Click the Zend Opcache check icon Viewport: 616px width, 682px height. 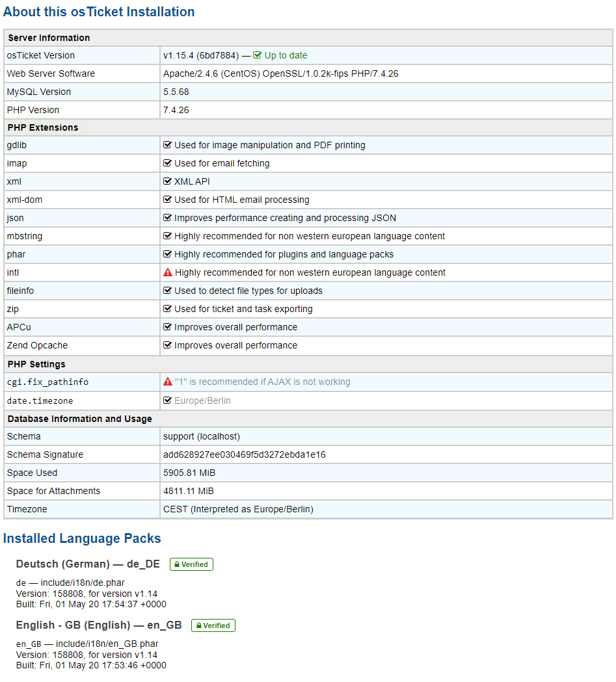coord(167,345)
